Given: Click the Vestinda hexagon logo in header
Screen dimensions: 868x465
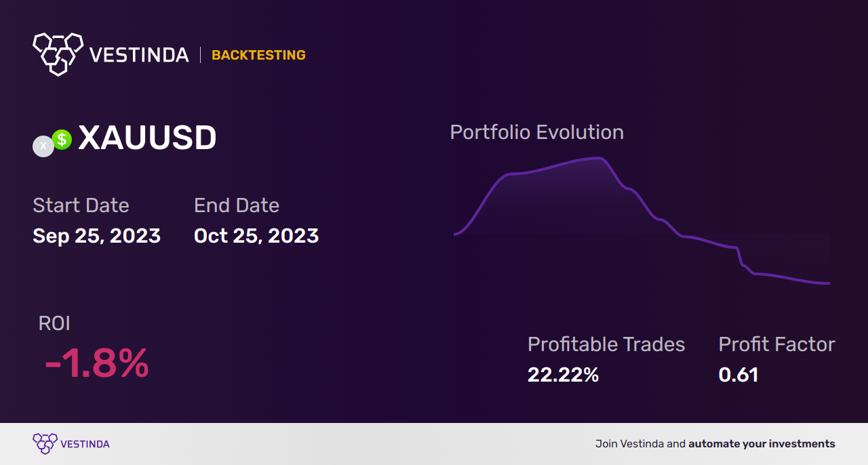Looking at the screenshot, I should click(58, 53).
